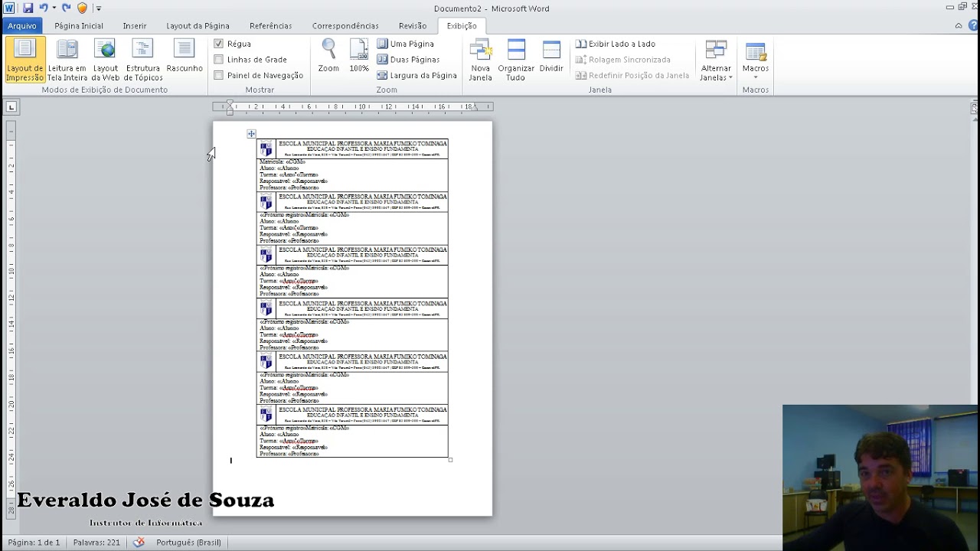Screen dimensions: 980x551
Task: Open the Correspondências tab
Action: pyautogui.click(x=345, y=26)
